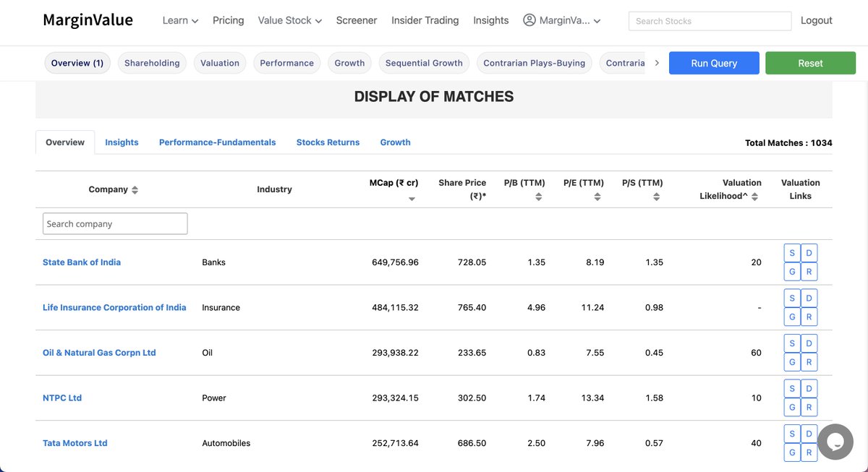
Task: Select the Sequential Growth filter pill
Action: 424,63
